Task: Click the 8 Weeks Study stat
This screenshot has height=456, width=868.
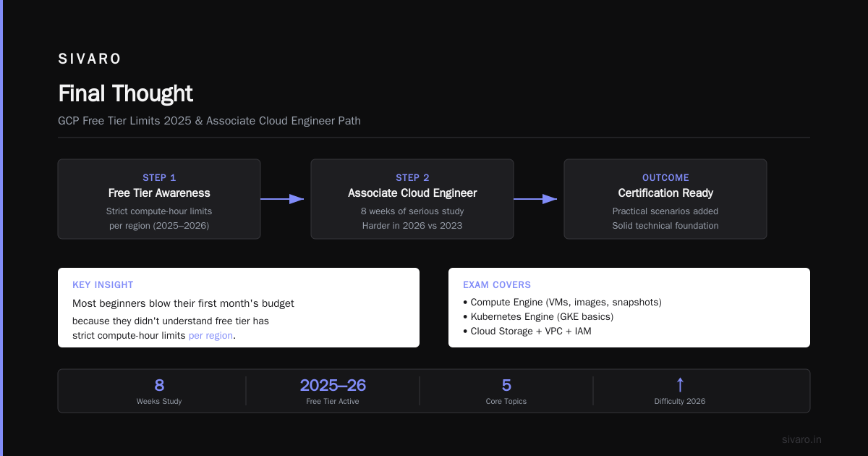Action: coord(159,391)
